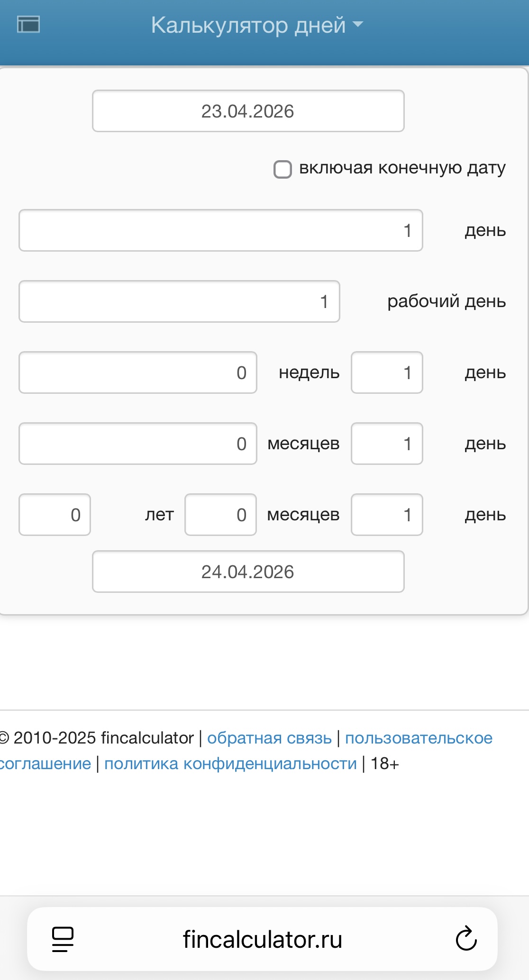This screenshot has width=529, height=980.
Task: Click the months field in months-days row
Action: (x=137, y=444)
